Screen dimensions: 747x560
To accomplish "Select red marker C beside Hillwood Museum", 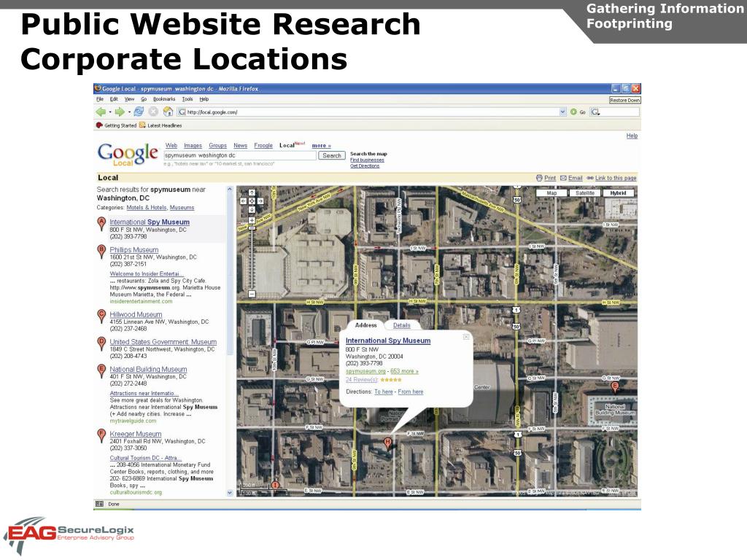I will [101, 316].
